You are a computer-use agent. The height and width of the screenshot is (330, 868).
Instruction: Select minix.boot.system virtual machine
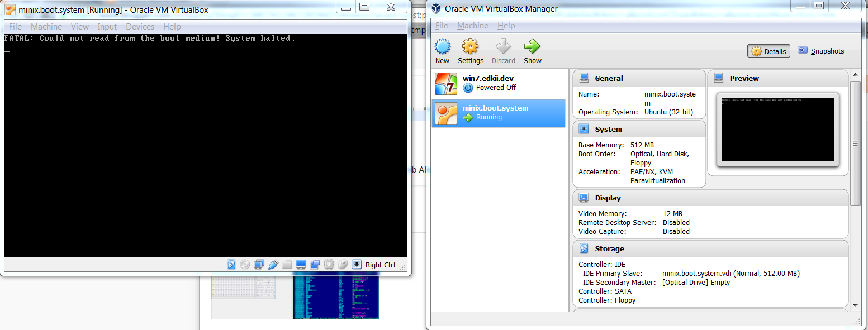pos(499,113)
